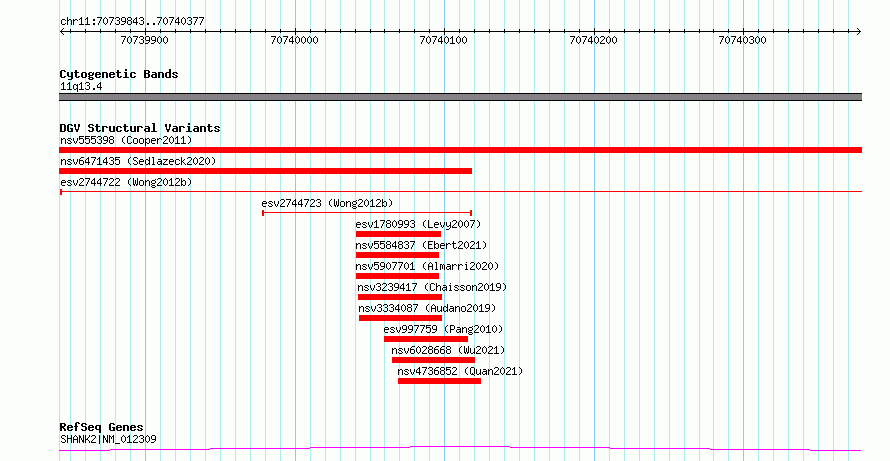The width and height of the screenshot is (890, 461).
Task: Click the gray 11q13.4 cytogenetic band bar
Action: point(460,97)
